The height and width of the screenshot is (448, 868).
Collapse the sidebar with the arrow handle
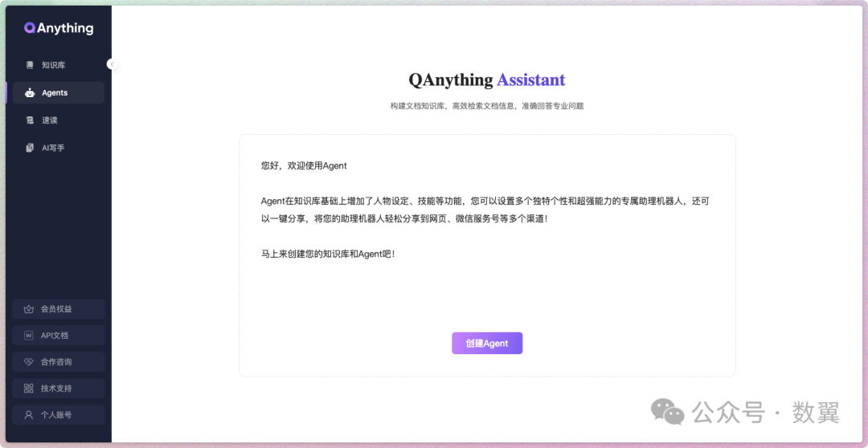[112, 64]
